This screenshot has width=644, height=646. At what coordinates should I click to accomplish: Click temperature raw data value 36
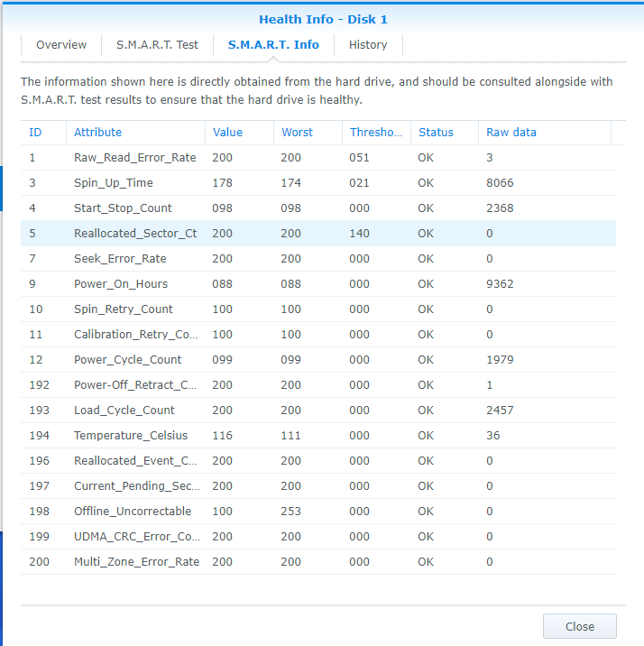tap(492, 436)
